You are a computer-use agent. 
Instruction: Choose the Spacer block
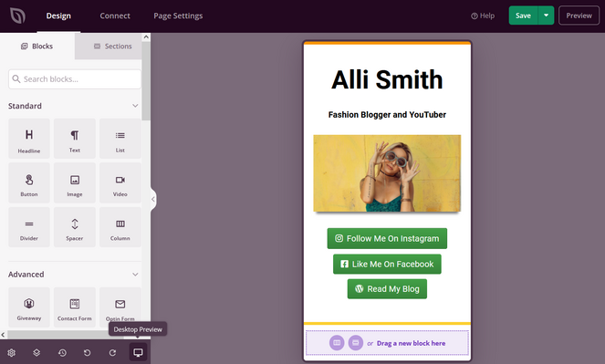coord(75,227)
